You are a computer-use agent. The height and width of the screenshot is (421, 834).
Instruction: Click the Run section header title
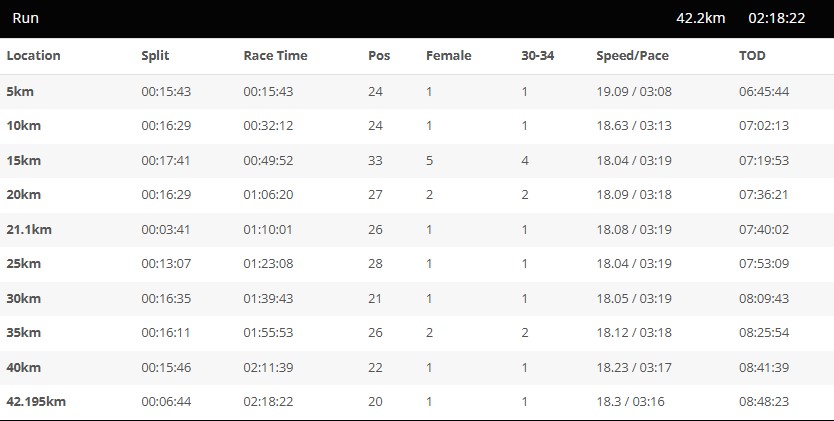point(26,18)
